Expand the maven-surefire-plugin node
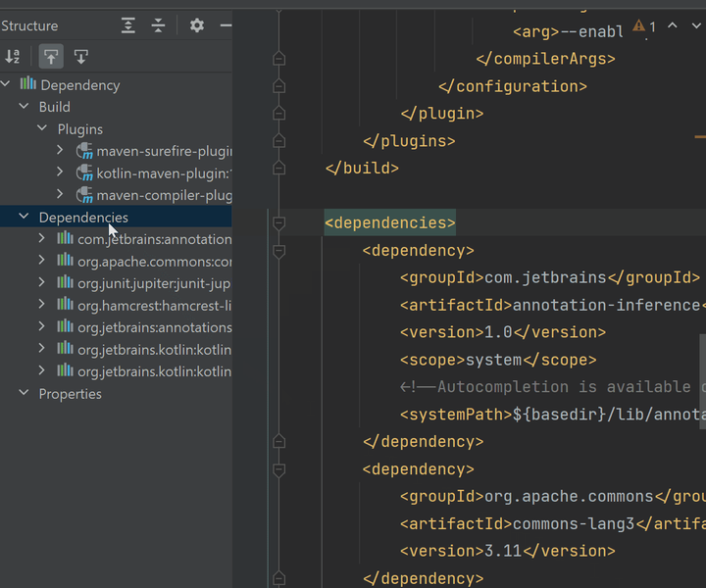The width and height of the screenshot is (706, 588). [x=60, y=150]
